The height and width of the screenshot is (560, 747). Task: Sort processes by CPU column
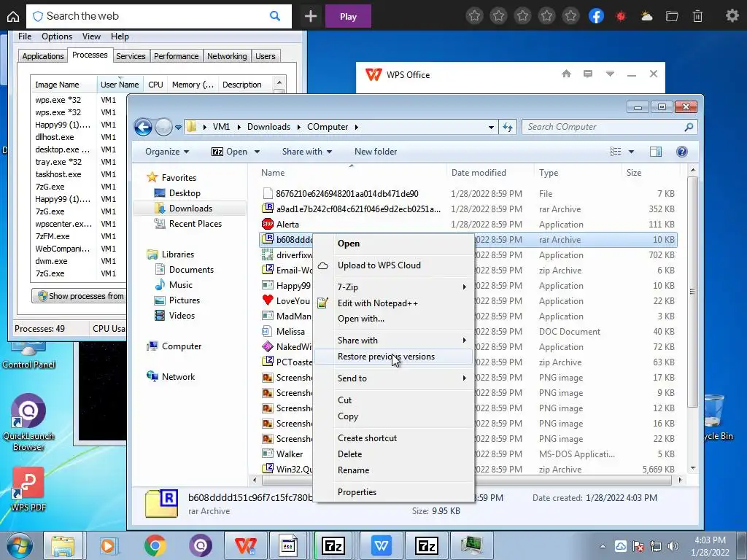pos(155,85)
